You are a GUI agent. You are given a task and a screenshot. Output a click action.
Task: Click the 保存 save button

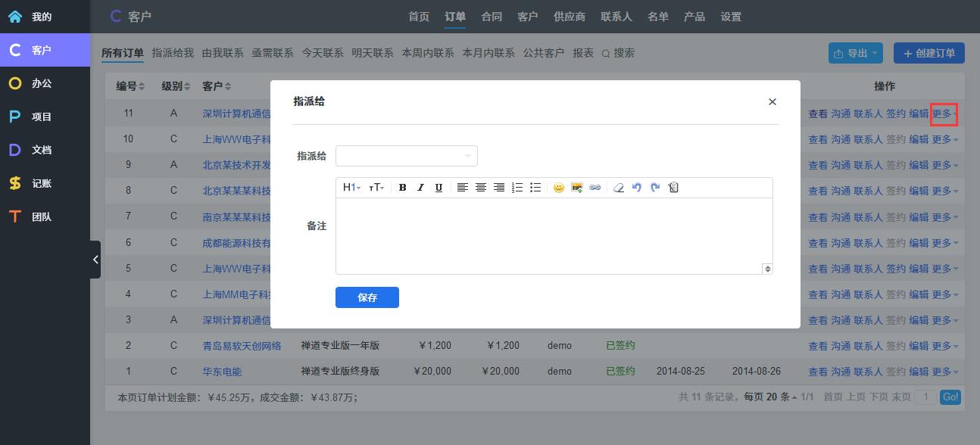pyautogui.click(x=367, y=297)
